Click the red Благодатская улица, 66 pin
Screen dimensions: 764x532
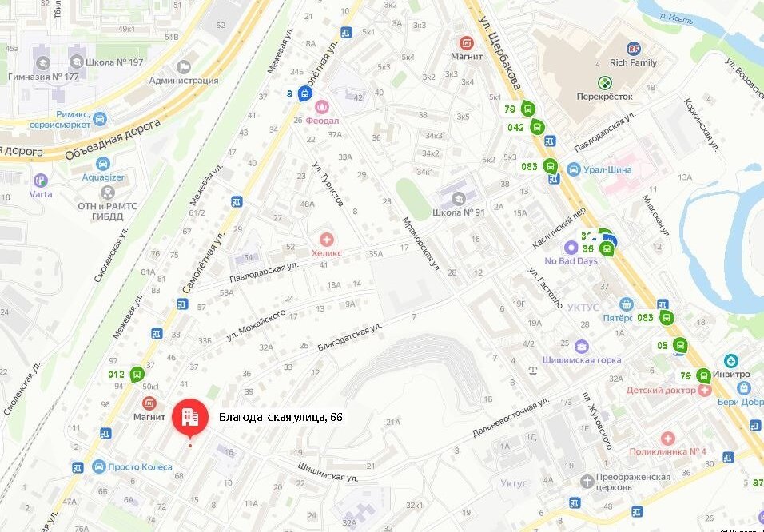(x=190, y=416)
